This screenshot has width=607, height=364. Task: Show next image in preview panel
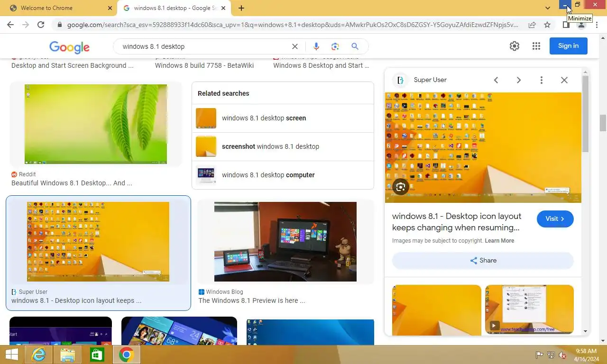pos(519,80)
